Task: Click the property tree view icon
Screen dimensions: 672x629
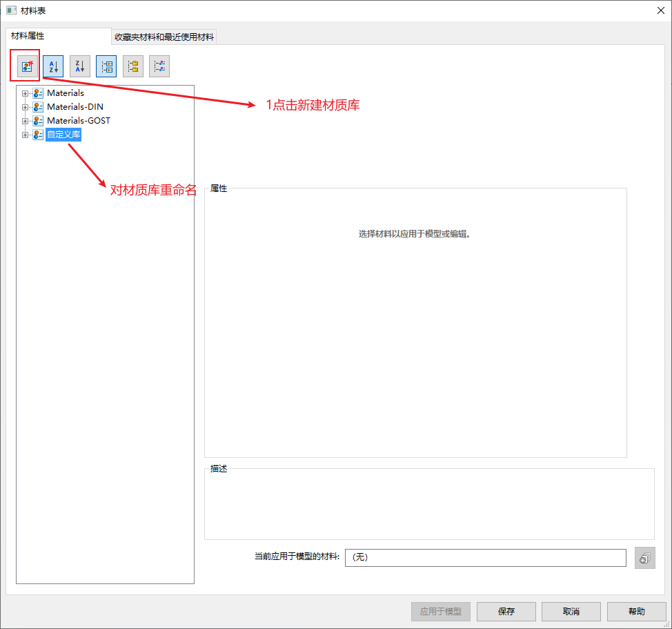Action: (x=159, y=66)
